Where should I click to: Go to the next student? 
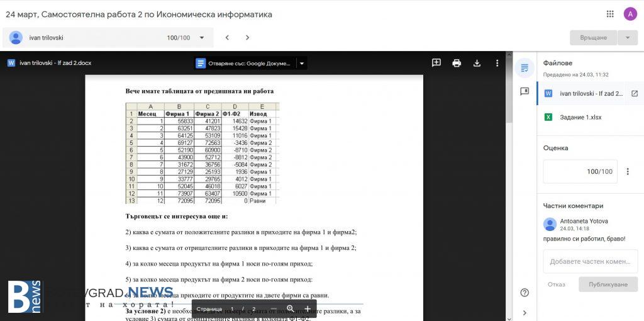[247, 38]
